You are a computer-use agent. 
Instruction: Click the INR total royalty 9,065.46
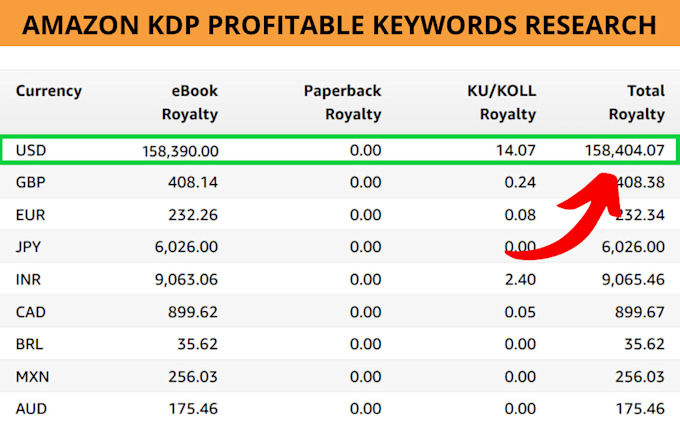633,280
